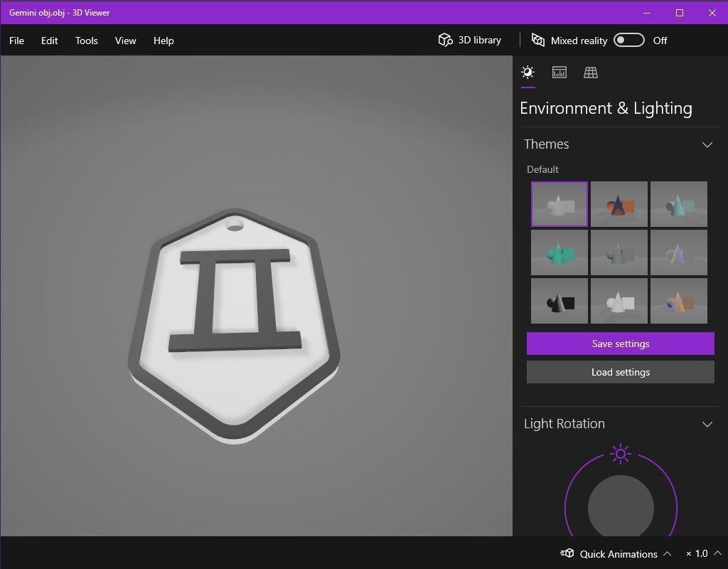Click the Quick Animations icon

(x=567, y=553)
